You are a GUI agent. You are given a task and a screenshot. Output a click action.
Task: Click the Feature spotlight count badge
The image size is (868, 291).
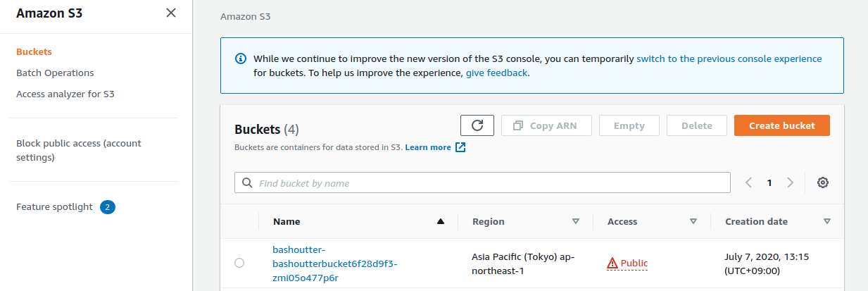tap(108, 207)
